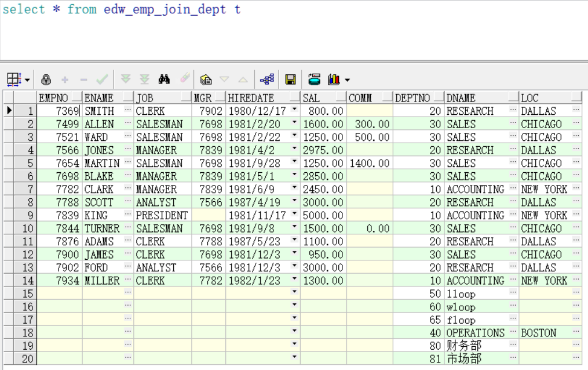Open ellipsis editor for lloop dname cell
The height and width of the screenshot is (370, 588).
coord(513,292)
